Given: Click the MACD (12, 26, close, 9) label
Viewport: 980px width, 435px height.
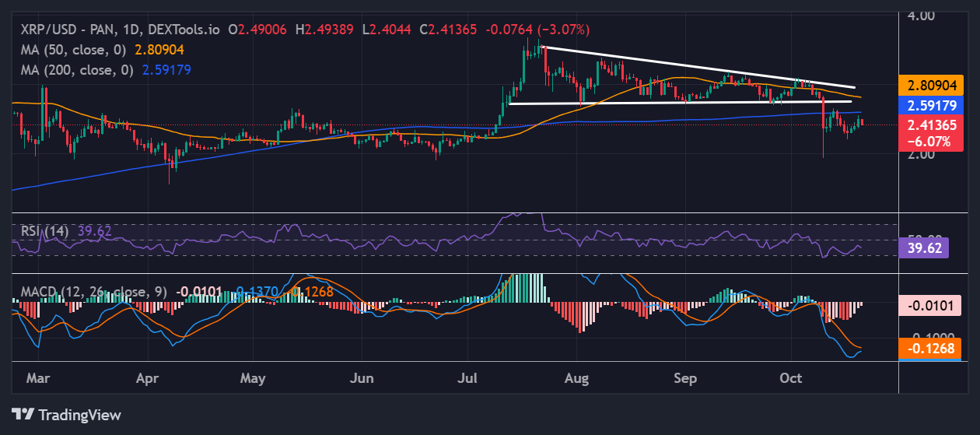Looking at the screenshot, I should click(89, 292).
